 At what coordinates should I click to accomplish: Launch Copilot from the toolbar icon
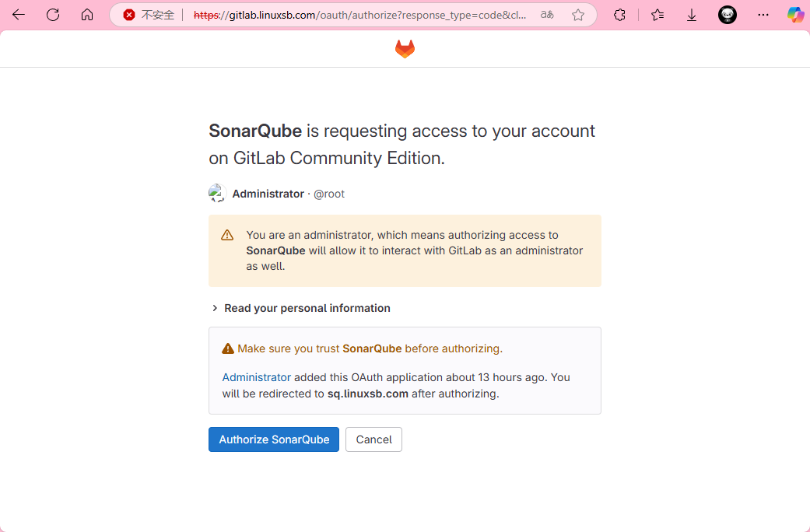pos(795,15)
